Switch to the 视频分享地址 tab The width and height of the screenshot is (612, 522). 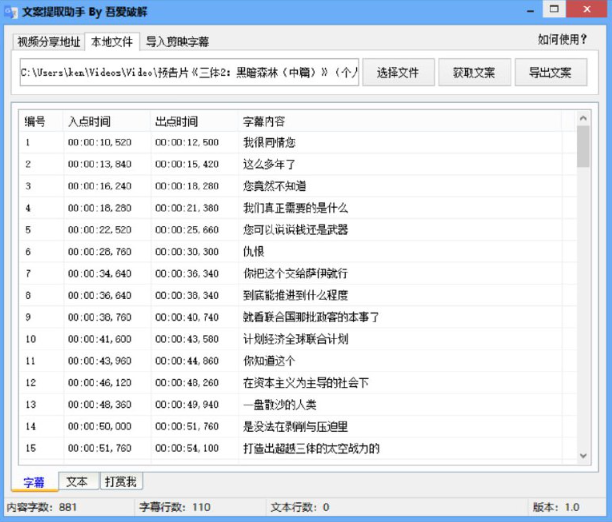tap(47, 42)
